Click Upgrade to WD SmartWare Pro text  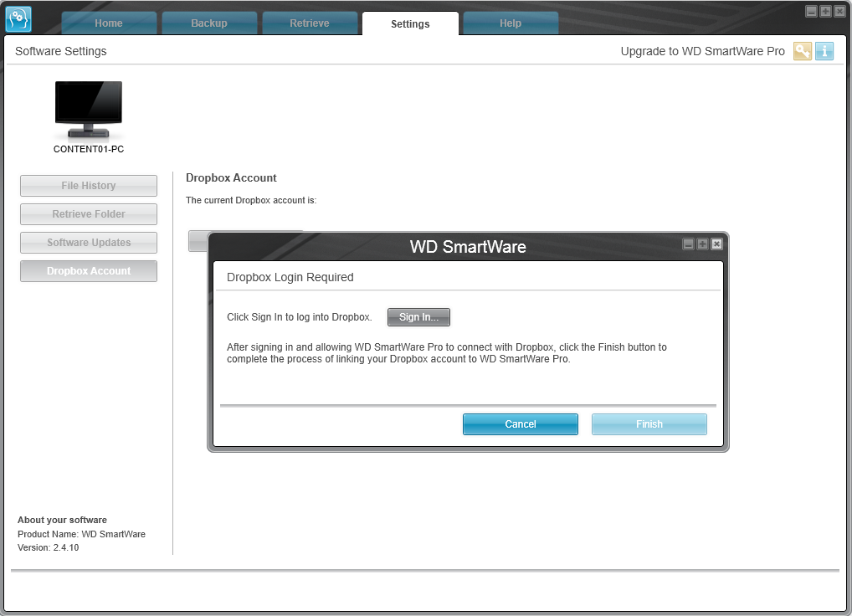tap(702, 51)
